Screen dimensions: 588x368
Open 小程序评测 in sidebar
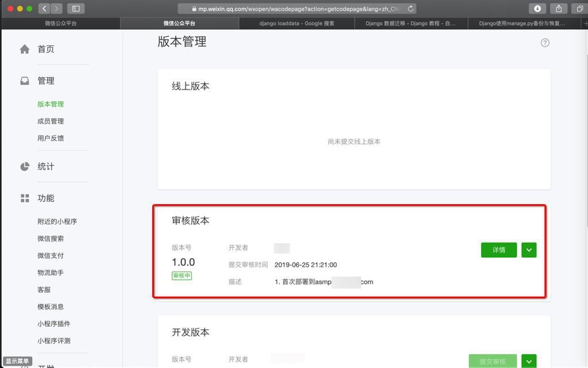[x=54, y=341]
